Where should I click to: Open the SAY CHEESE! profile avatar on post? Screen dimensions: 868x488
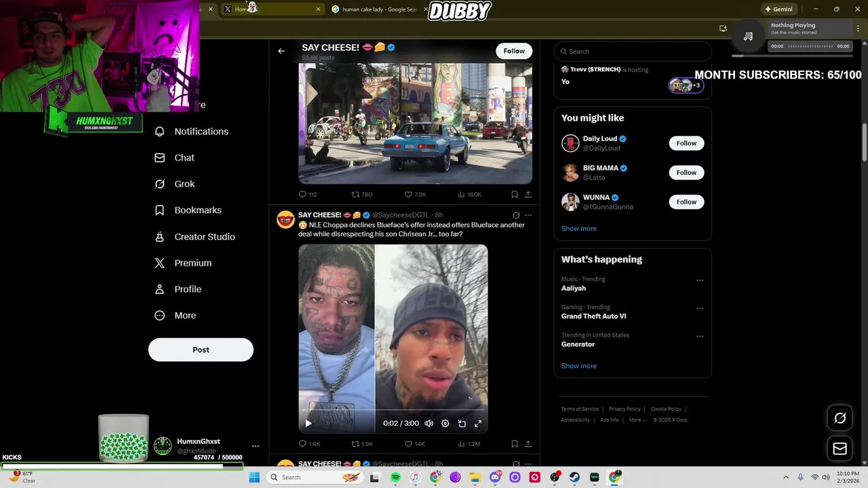click(285, 220)
